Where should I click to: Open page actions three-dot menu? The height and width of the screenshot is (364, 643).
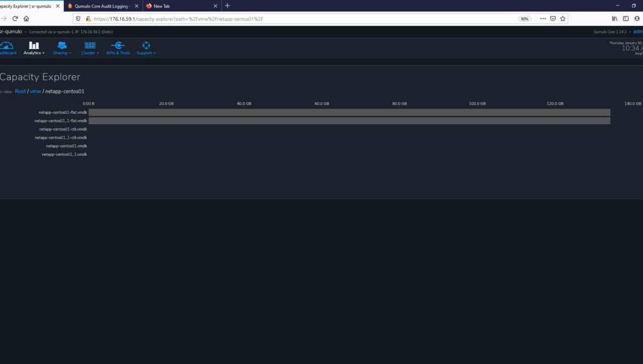pyautogui.click(x=543, y=19)
